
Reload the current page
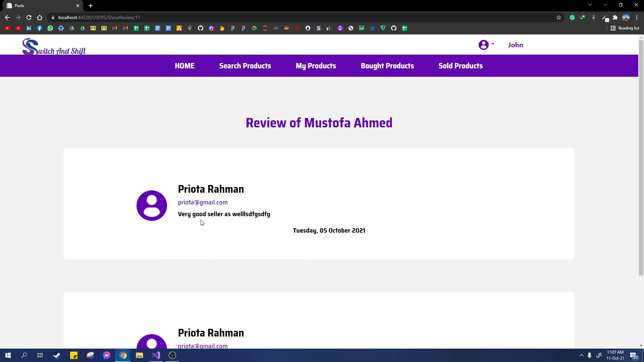[29, 17]
